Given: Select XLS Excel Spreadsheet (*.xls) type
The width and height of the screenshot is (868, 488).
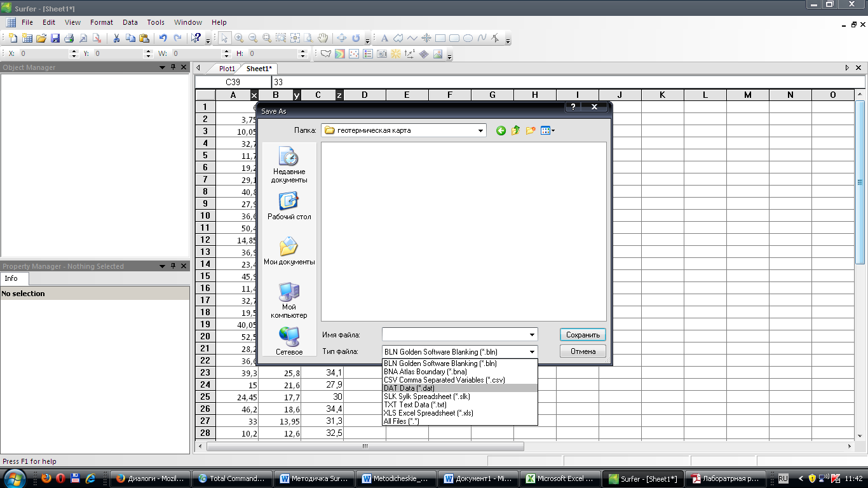Looking at the screenshot, I should point(459,413).
